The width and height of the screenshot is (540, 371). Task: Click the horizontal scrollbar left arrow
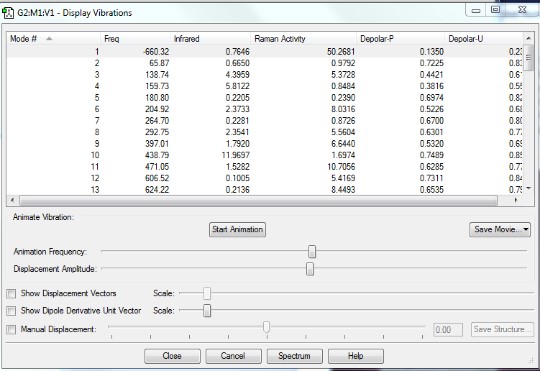pos(12,200)
